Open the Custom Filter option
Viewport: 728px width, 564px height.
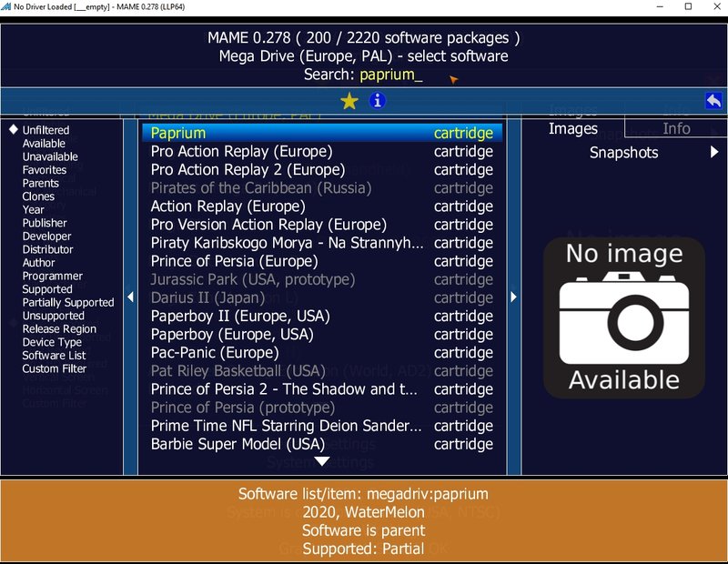[55, 368]
